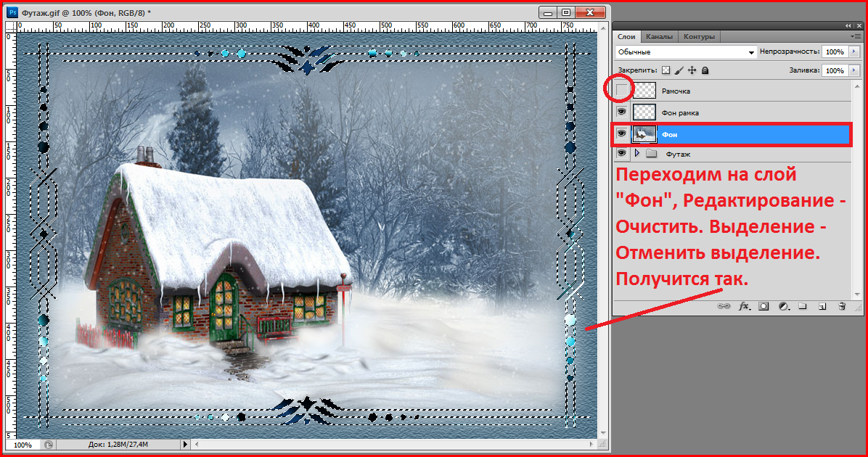Image resolution: width=868 pixels, height=457 pixels.
Task: Create a new layer
Action: (822, 306)
